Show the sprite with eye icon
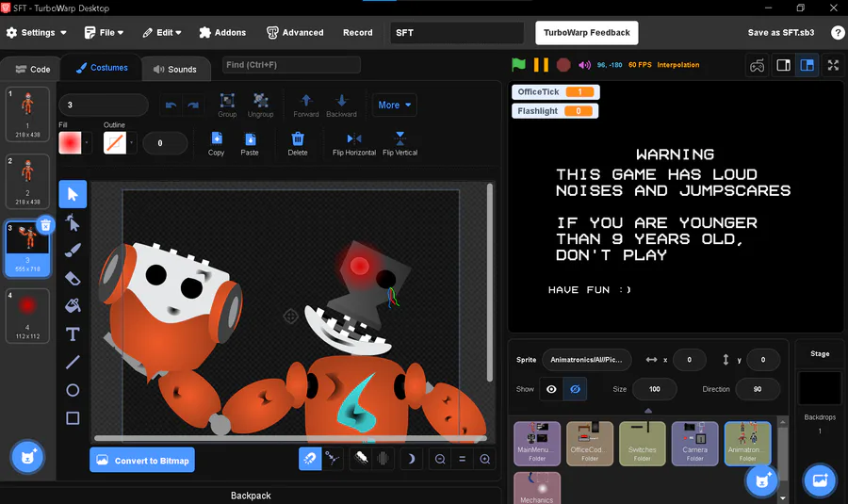The width and height of the screenshot is (848, 504). click(x=551, y=389)
